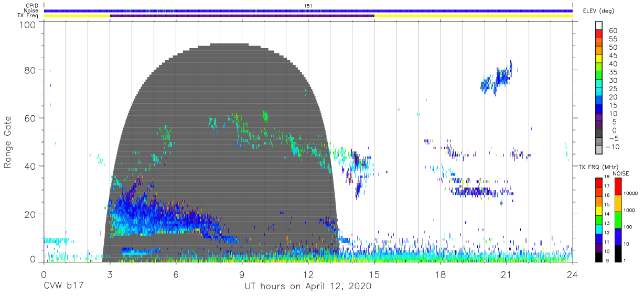The width and height of the screenshot is (644, 297).
Task: Click the Range Gate axis title
Action: pos(8,142)
